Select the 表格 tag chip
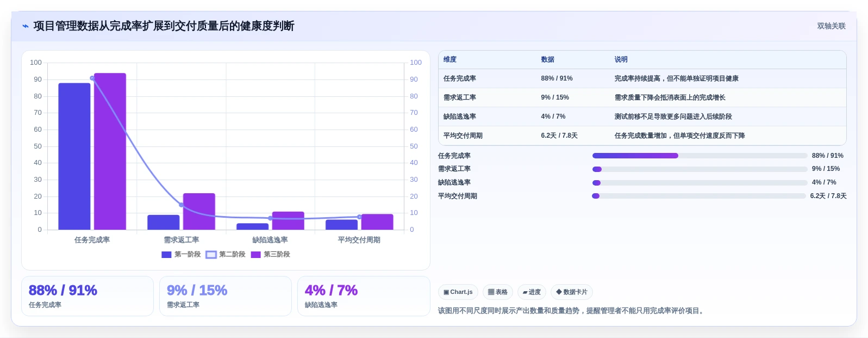This screenshot has width=868, height=338. tap(497, 292)
